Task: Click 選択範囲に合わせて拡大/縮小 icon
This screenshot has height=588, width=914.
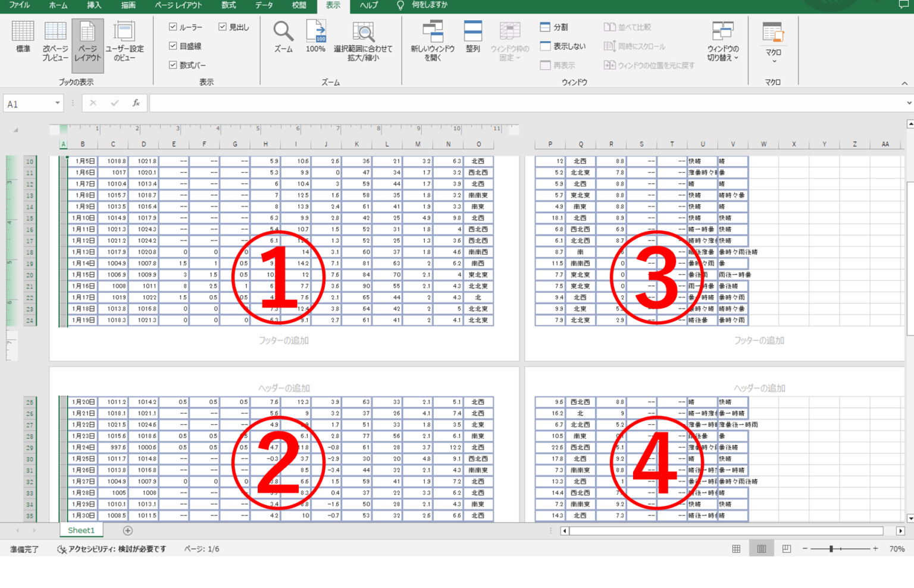Action: pos(363,40)
